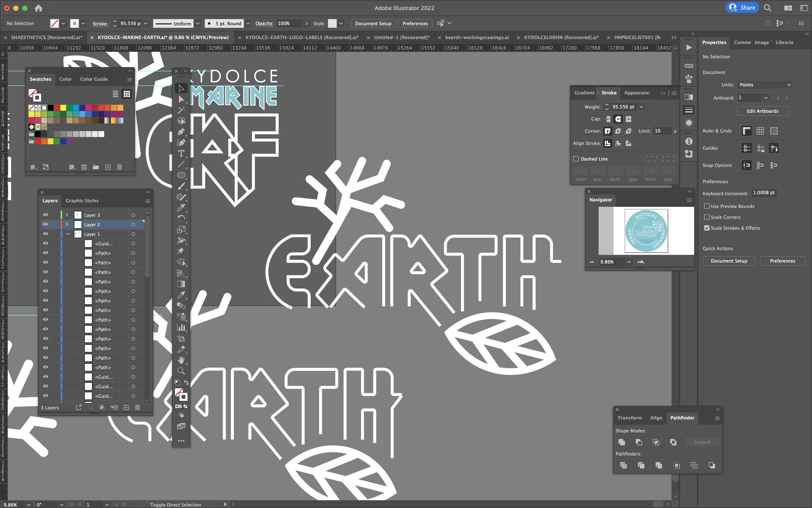Screen dimensions: 812x508
Task: Toggle Layer 2 visibility eye
Action: (45, 224)
